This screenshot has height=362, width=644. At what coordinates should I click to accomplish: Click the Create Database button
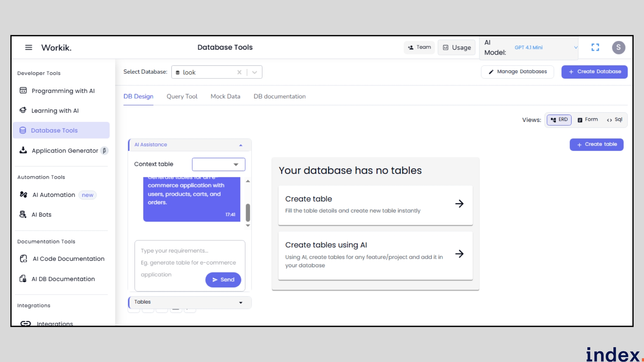click(x=594, y=72)
